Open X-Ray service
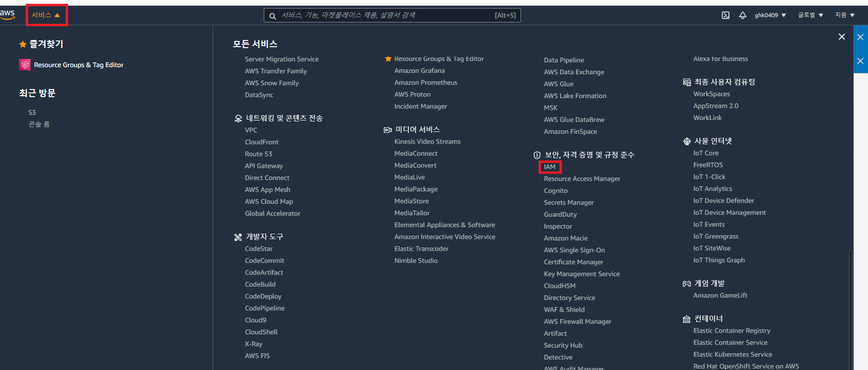The height and width of the screenshot is (370, 868). click(x=254, y=344)
